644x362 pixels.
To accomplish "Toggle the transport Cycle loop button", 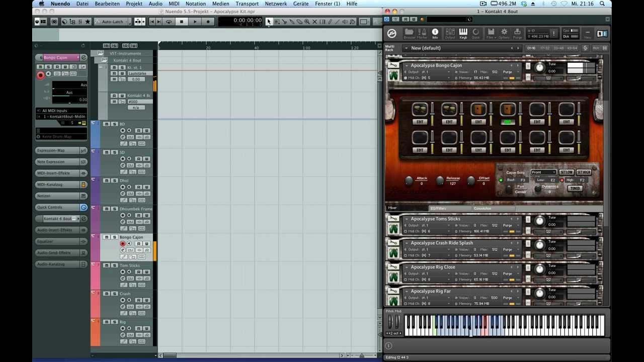I will coord(169,22).
